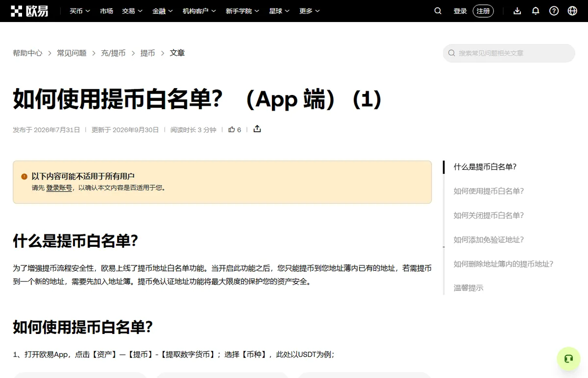Open the customer support chat bubble

coord(568,359)
